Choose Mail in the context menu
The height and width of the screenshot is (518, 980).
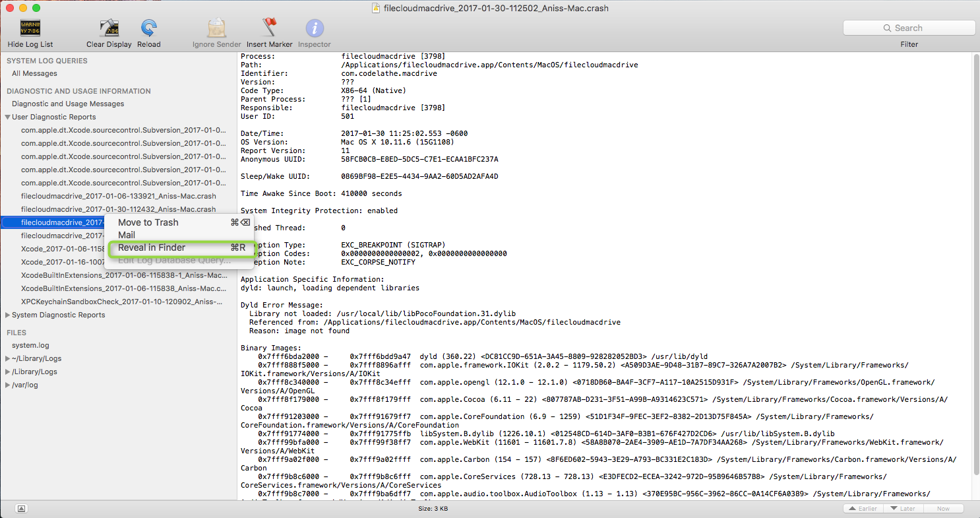[127, 235]
